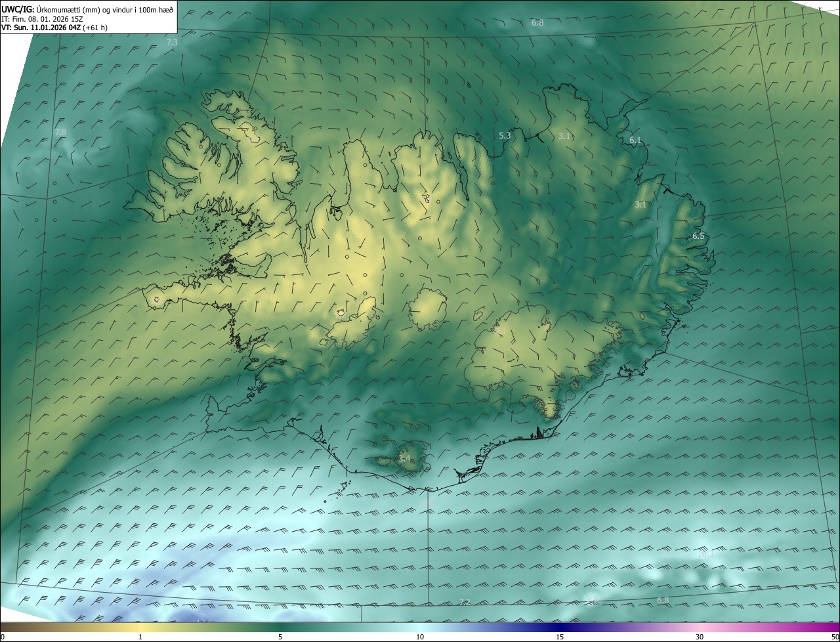Pick the pale cyan colorbar swatch above label 10
The height and width of the screenshot is (642, 840).
tap(420, 628)
